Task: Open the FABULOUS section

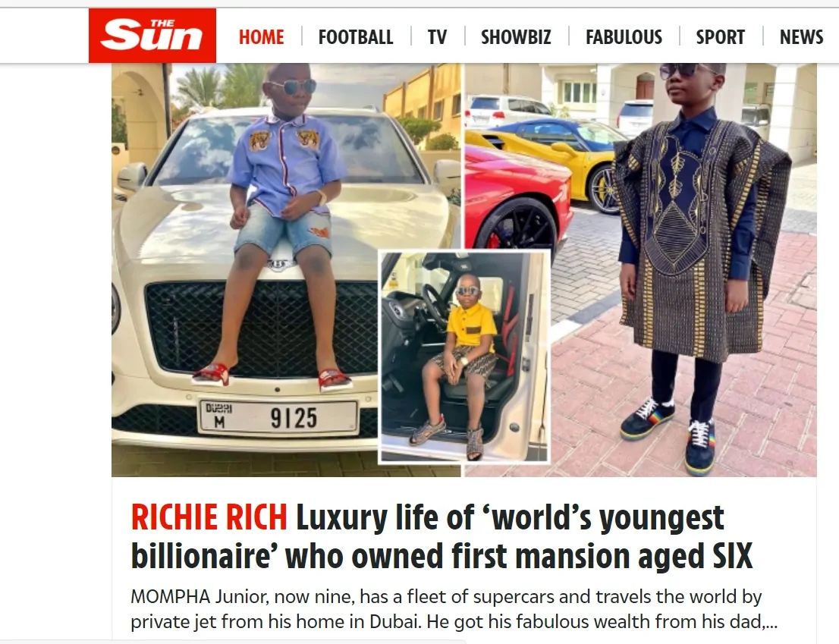Action: point(624,37)
